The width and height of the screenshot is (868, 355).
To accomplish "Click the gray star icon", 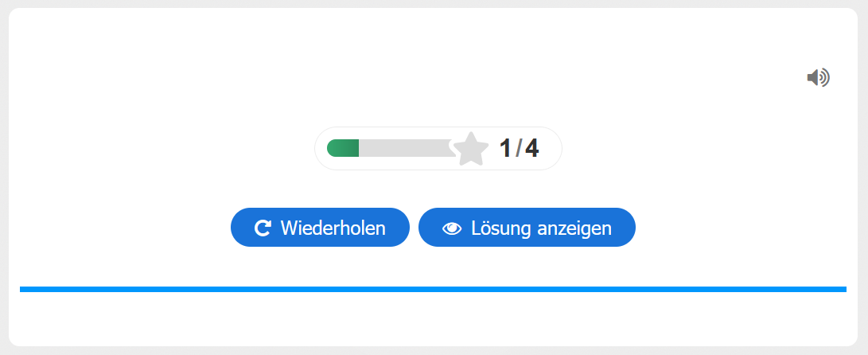I will [x=471, y=149].
